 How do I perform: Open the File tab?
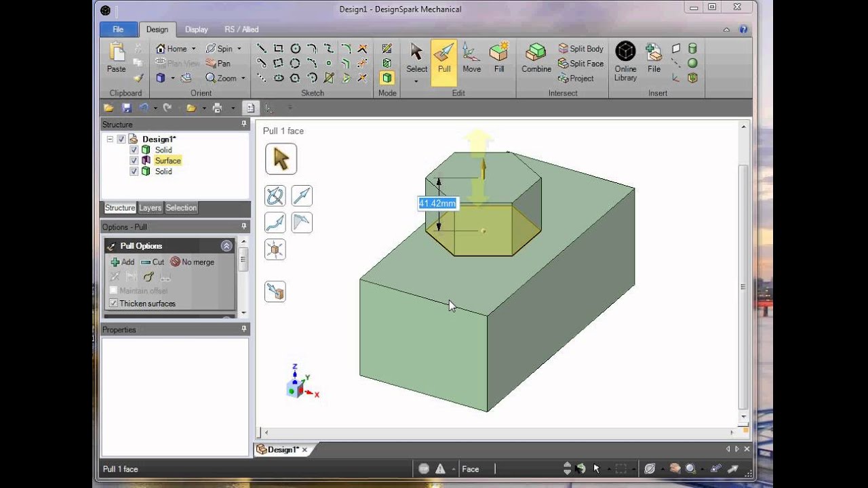[118, 29]
